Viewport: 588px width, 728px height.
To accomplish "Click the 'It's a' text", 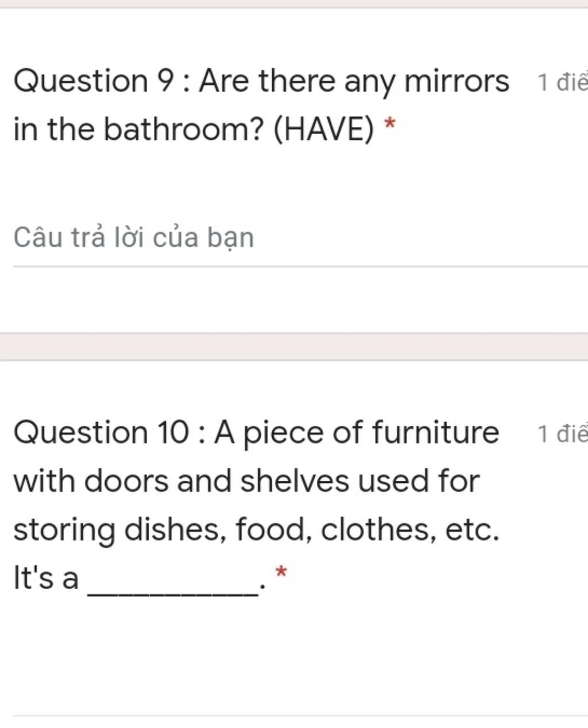I will (x=46, y=578).
